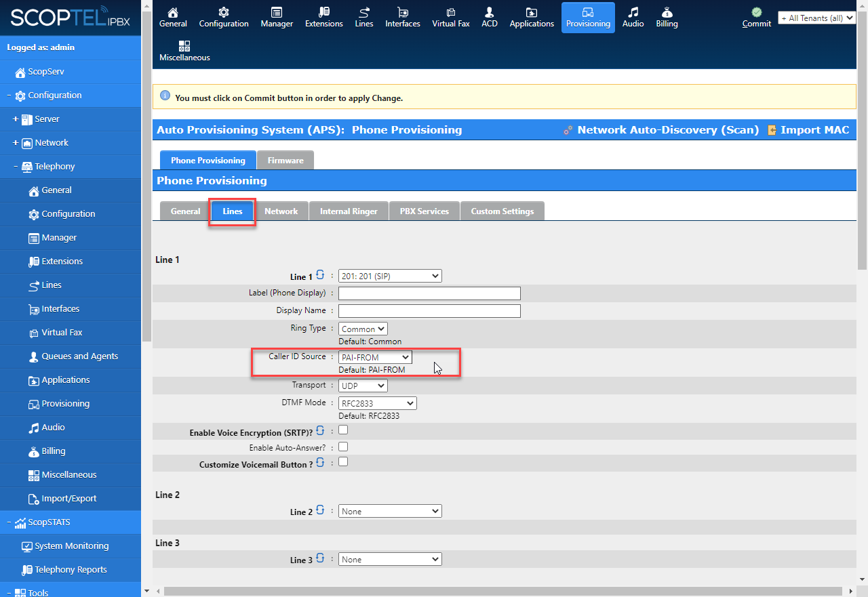The width and height of the screenshot is (868, 597).
Task: Click refresh icon beside Customize Voicemail Button
Action: click(321, 463)
